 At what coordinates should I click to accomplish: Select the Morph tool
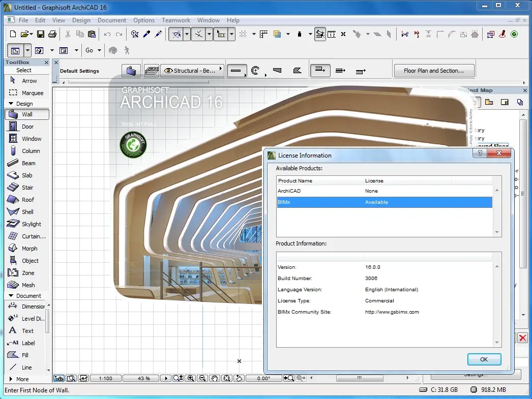tap(27, 249)
